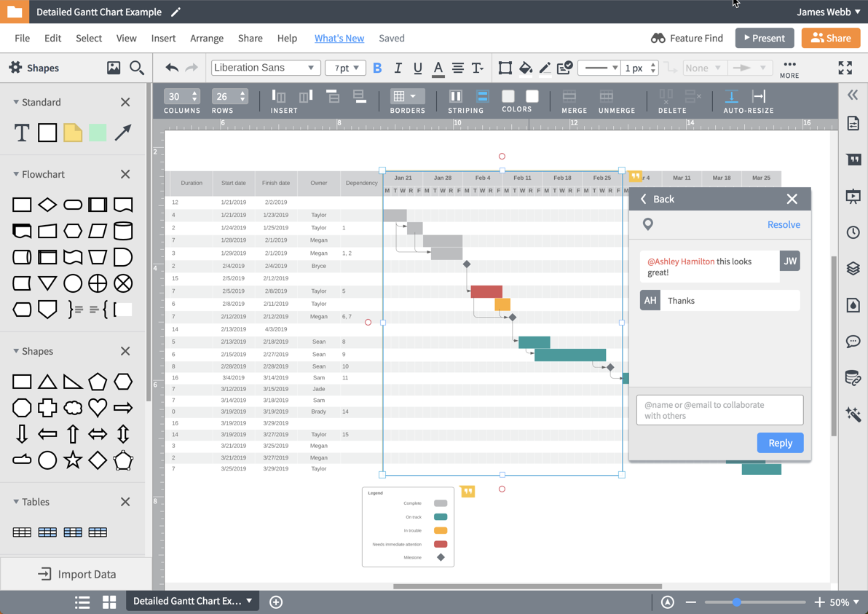
Task: Open the Layers panel
Action: [853, 268]
